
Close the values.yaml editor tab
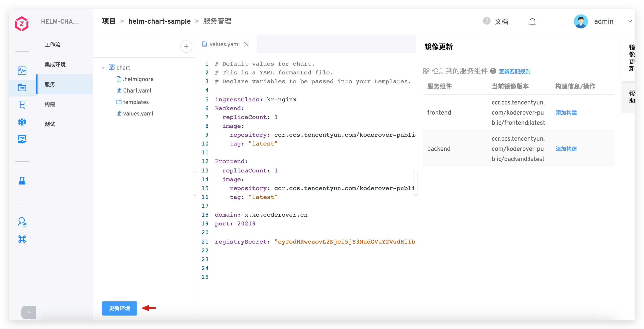(247, 44)
